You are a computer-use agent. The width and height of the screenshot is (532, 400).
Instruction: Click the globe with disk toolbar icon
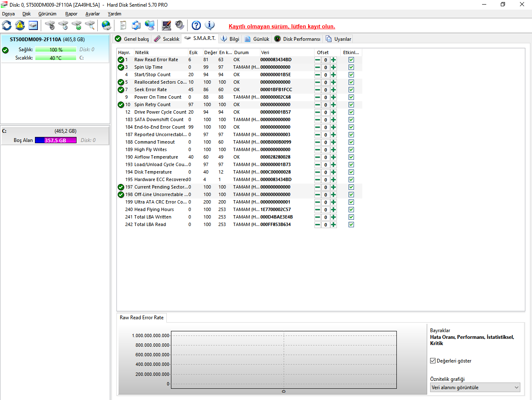click(x=106, y=25)
